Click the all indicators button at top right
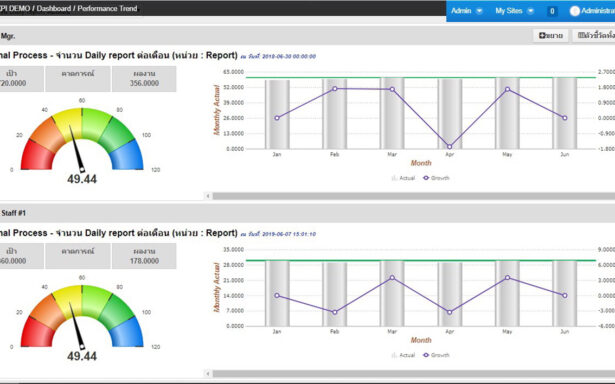615x384 pixels. (594, 36)
